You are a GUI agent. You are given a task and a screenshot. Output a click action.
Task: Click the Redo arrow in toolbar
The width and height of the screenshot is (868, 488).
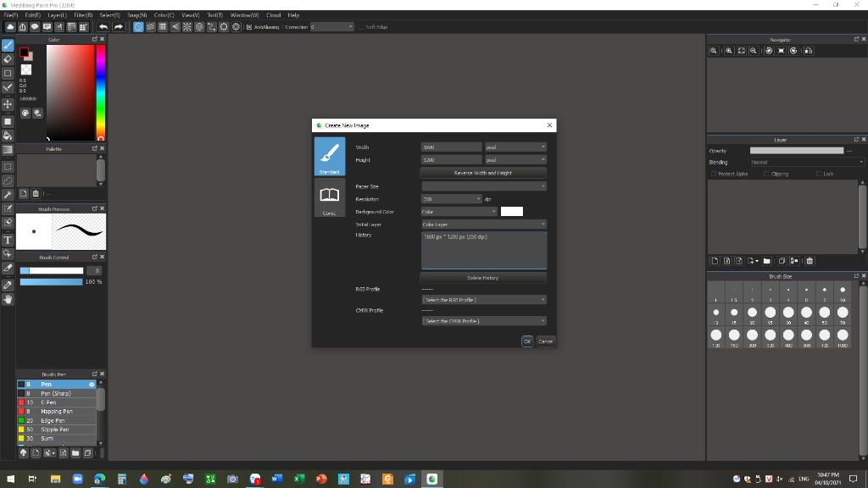119,26
